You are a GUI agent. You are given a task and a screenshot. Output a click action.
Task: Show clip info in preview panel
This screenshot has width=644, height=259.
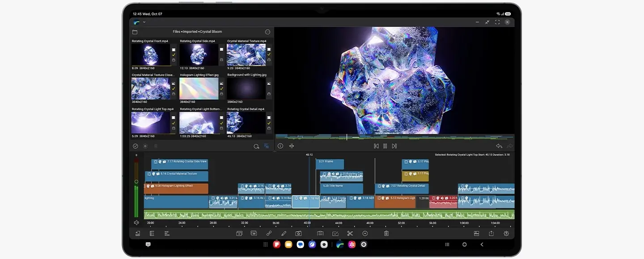(x=280, y=146)
